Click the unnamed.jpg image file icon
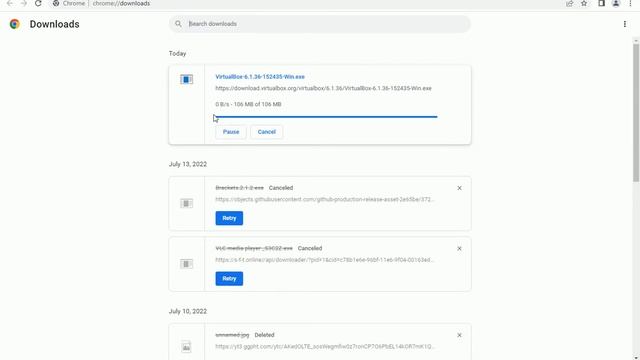The width and height of the screenshot is (640, 360). 186,347
